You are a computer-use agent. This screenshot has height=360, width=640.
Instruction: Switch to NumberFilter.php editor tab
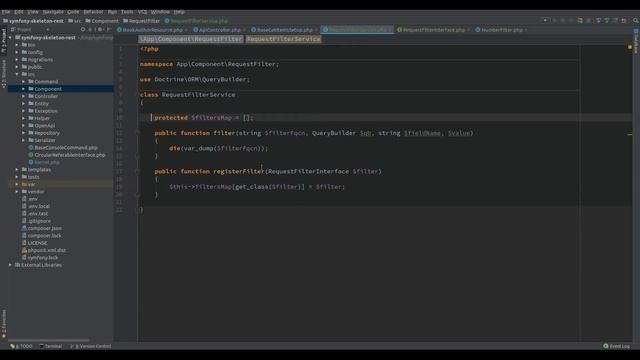click(501, 30)
